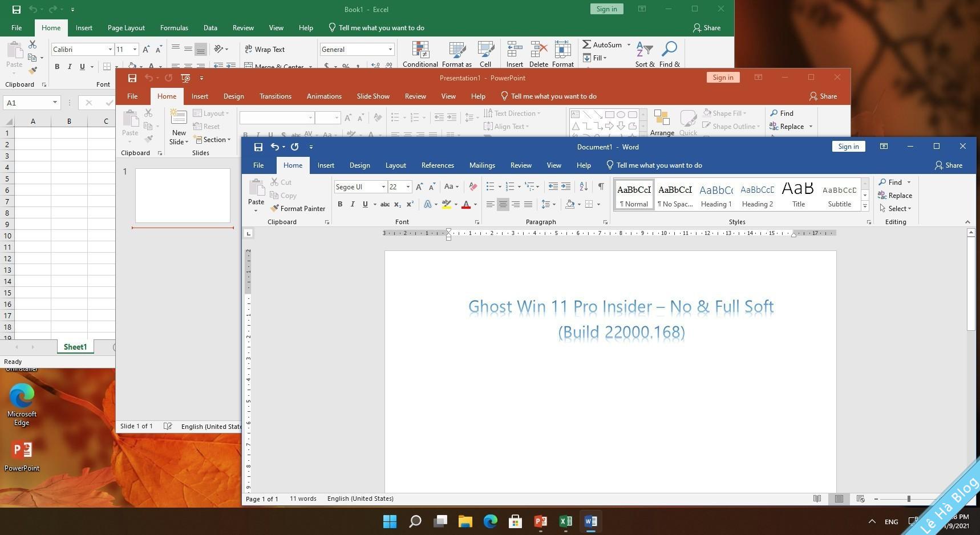Open Word font name dropdown Segoe UI
The image size is (980, 535).
coord(383,187)
